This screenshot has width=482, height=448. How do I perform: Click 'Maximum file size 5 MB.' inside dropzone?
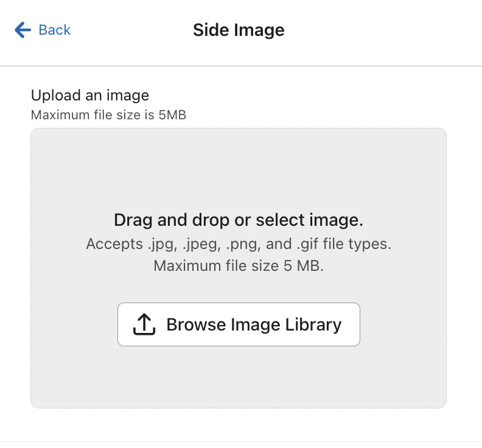click(239, 266)
